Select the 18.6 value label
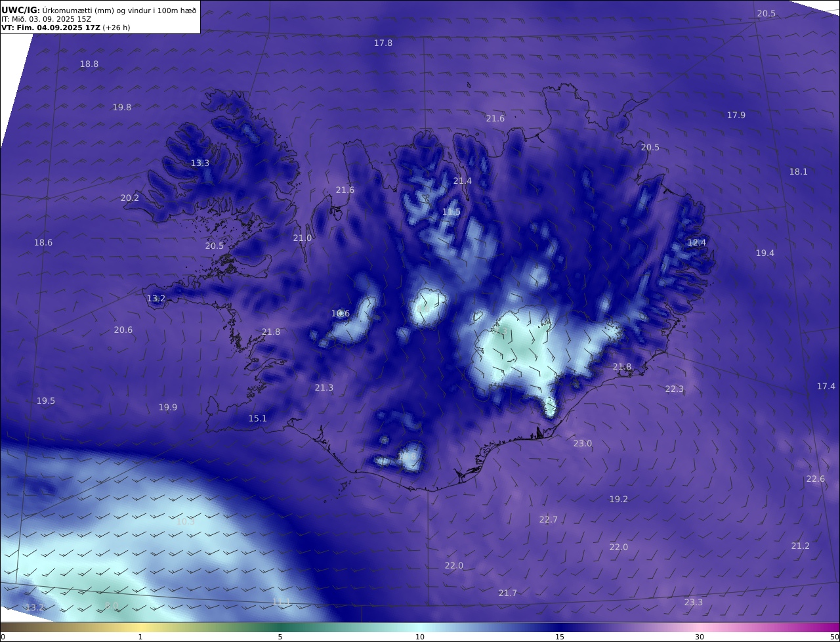This screenshot has height=642, width=840. pyautogui.click(x=43, y=243)
